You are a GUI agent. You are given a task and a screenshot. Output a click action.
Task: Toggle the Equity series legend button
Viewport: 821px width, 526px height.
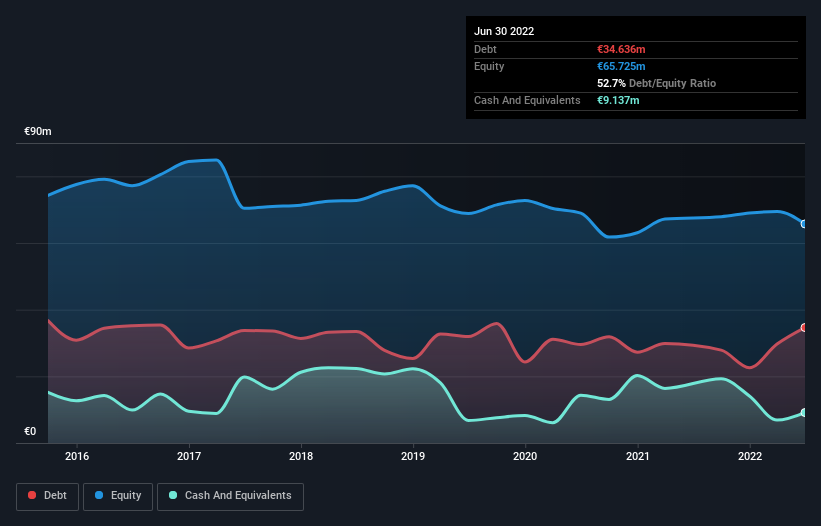(x=118, y=496)
